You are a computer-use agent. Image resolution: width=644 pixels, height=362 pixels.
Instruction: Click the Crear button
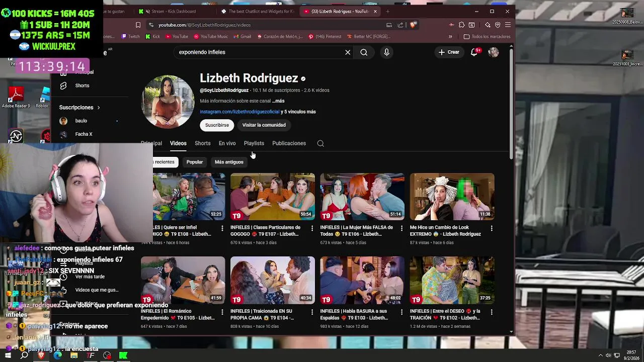tap(449, 52)
